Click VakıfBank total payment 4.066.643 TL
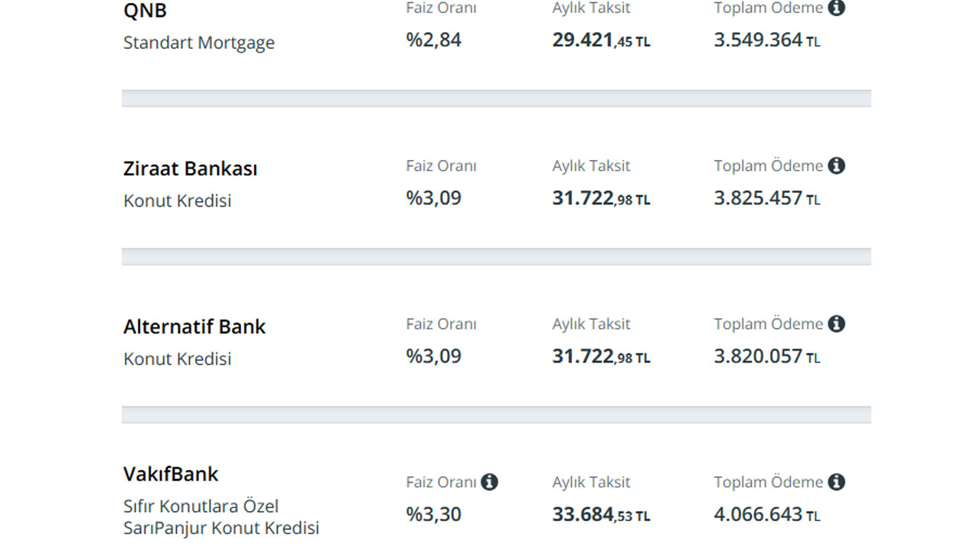Screen dimensions: 980x551 click(767, 514)
